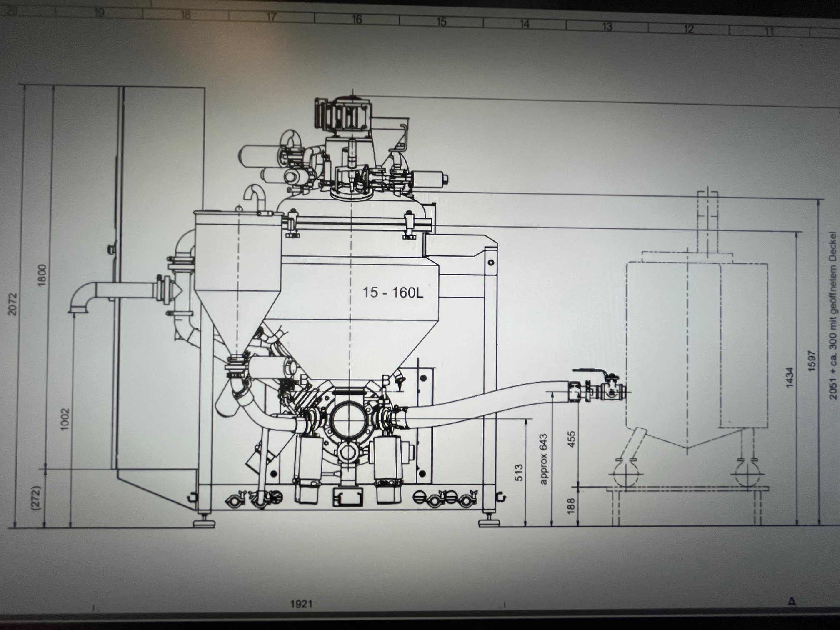Click zone number 13 on top border
Screen dimensions: 840x630
[x=607, y=27]
